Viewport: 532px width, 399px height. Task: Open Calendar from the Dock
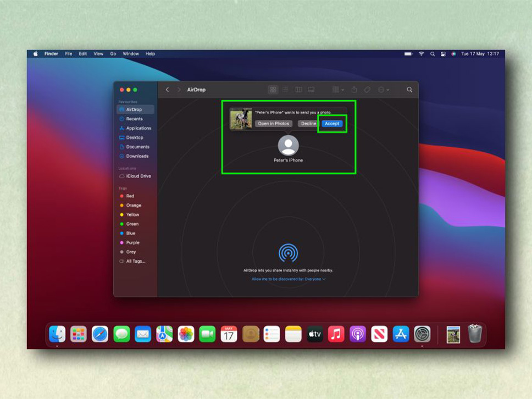tap(229, 334)
